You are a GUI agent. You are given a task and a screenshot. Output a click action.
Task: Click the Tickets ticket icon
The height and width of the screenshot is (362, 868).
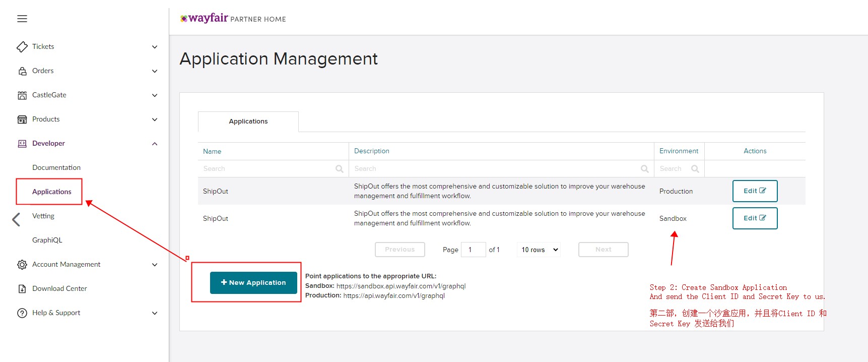pos(22,46)
